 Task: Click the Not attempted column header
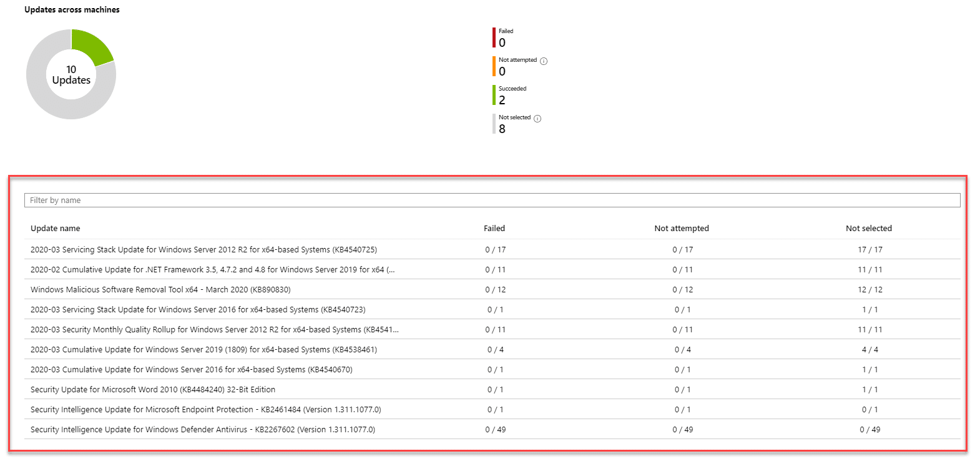682,228
